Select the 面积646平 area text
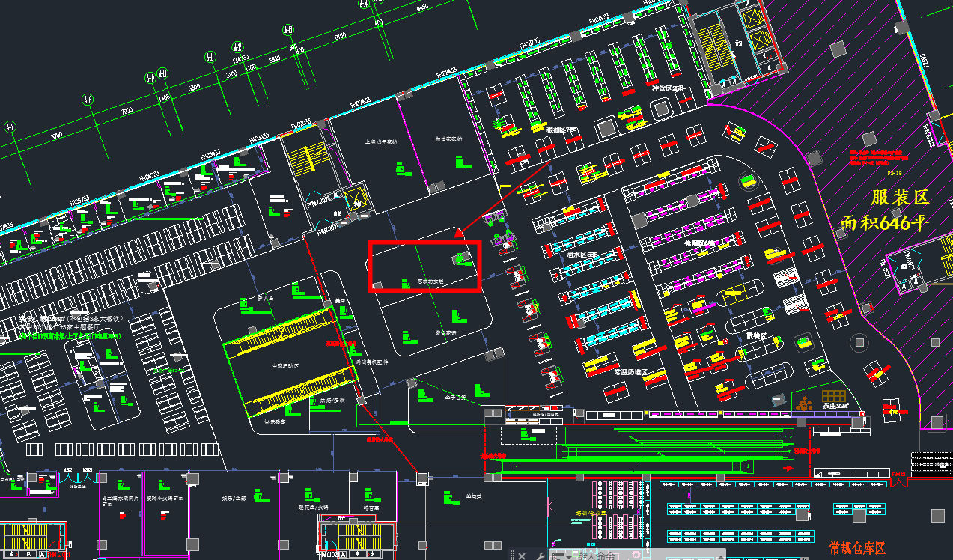Viewport: 953px width, 560px height. [884, 223]
